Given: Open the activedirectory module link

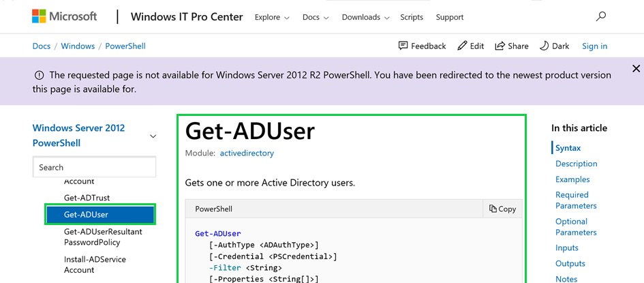Looking at the screenshot, I should tap(247, 153).
